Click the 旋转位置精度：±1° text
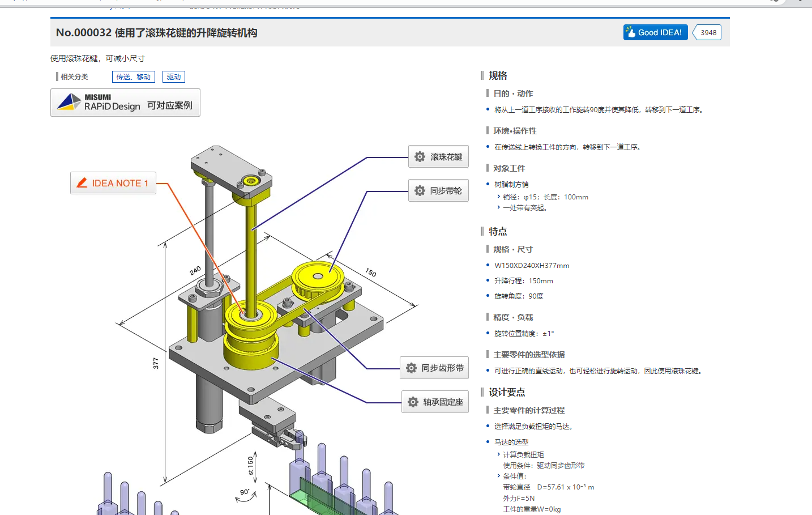The image size is (812, 515). [x=524, y=334]
